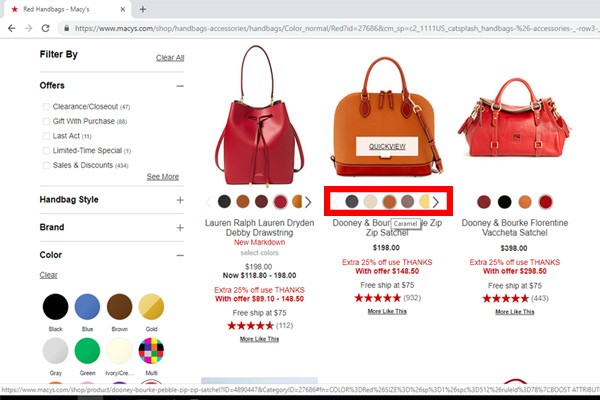600x400 pixels.
Task: Pick burgundy swatch under Lauren Ralph Lauren bag
Action: coord(261,201)
